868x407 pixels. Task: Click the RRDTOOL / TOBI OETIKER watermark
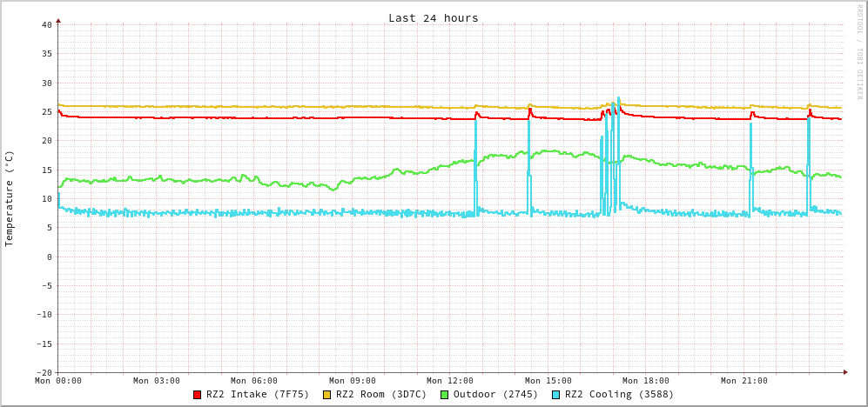point(859,52)
